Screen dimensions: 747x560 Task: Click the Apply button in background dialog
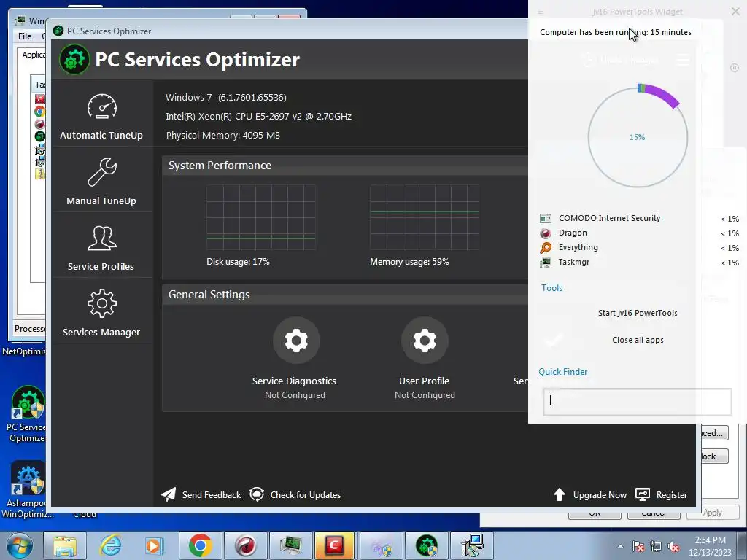click(712, 513)
